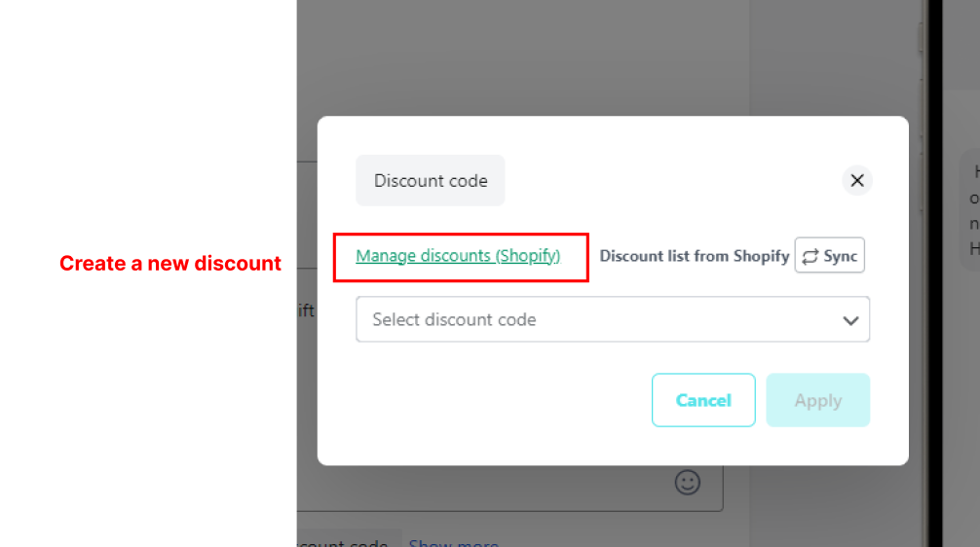Open the Select discount code dropdown

(x=613, y=319)
